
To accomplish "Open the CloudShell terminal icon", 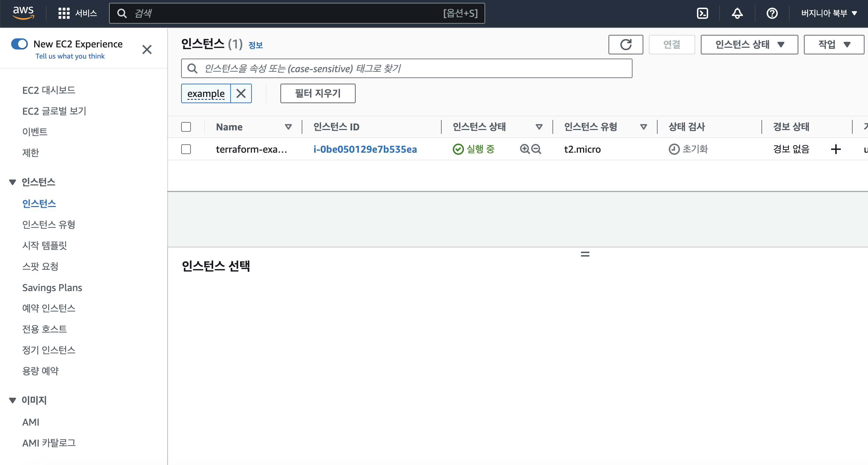I will coord(702,13).
